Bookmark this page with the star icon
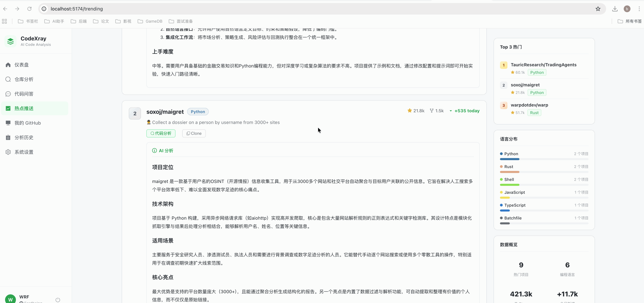644x303 pixels. [x=598, y=9]
